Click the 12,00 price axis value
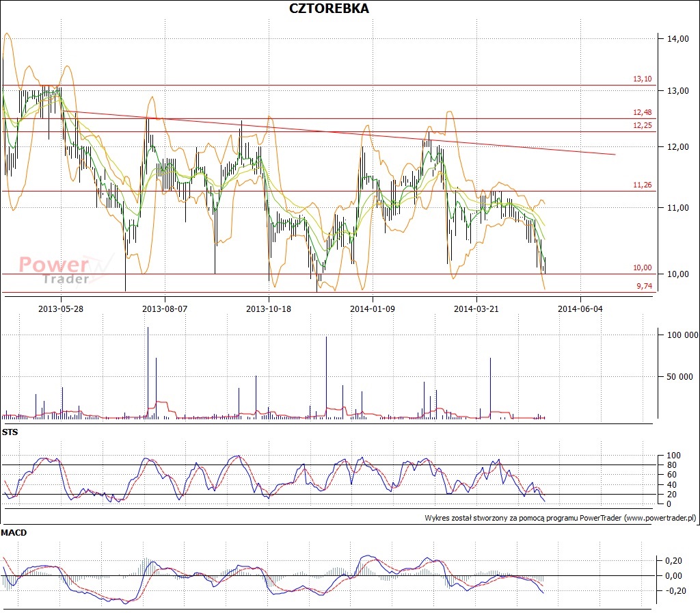The height and width of the screenshot is (615, 700). click(x=677, y=147)
